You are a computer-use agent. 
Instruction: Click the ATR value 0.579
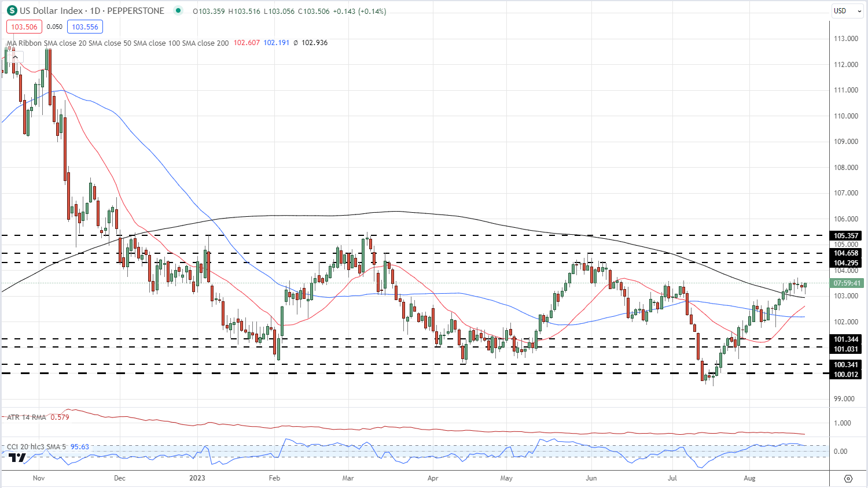tap(60, 417)
